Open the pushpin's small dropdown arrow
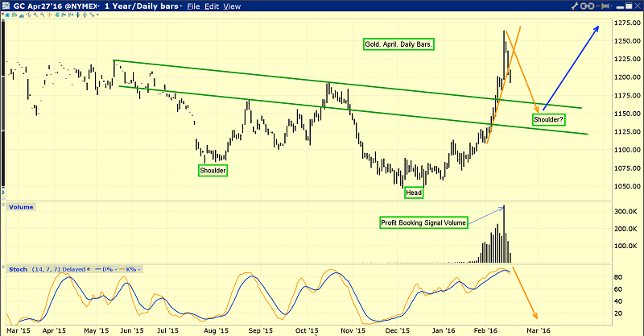 (x=612, y=6)
